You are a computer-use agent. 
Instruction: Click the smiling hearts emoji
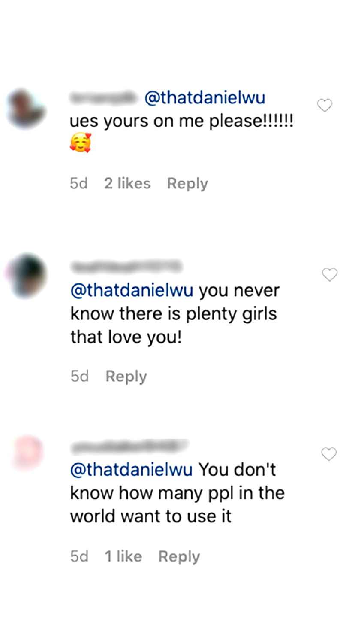coord(80,144)
